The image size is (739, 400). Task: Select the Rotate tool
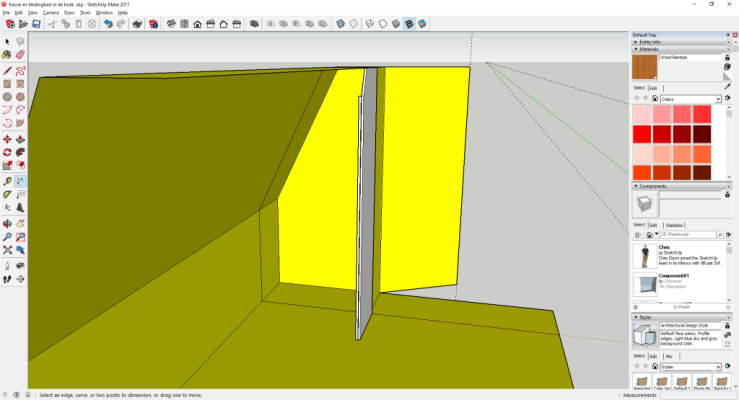coord(8,153)
